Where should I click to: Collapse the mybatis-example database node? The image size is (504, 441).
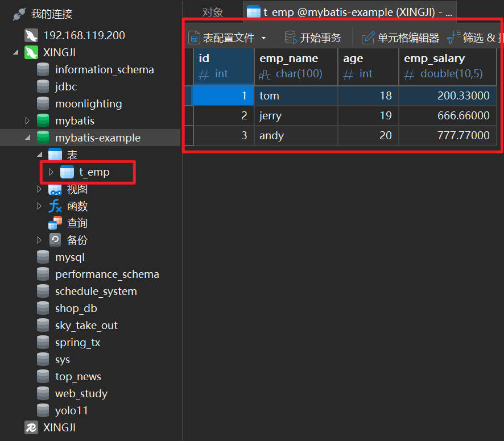point(27,138)
